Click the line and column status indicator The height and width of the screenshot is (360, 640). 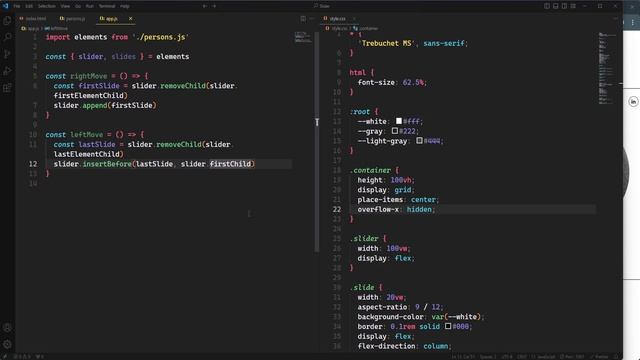click(463, 357)
